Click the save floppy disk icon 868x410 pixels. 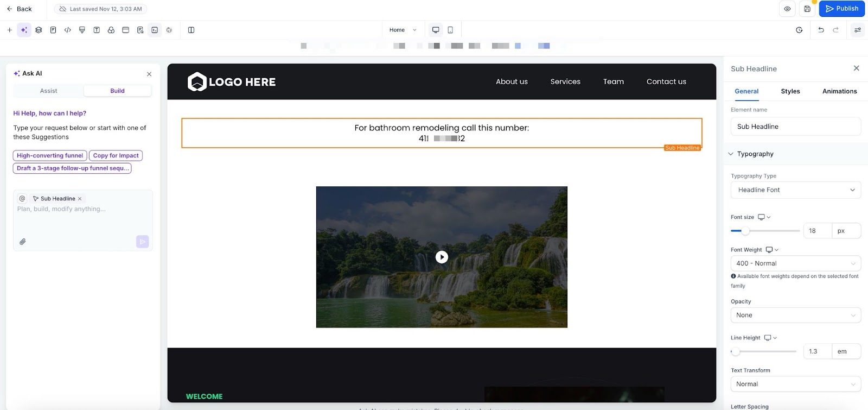807,9
